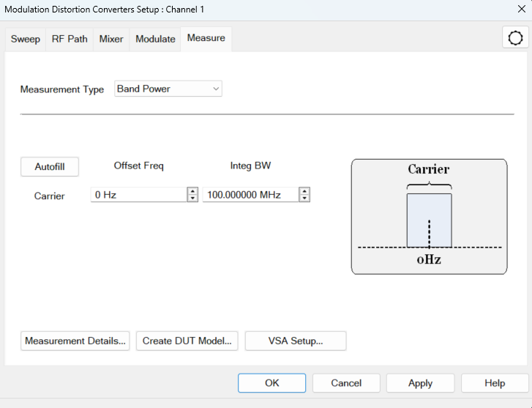This screenshot has height=408, width=532.
Task: Switch to the Sweep tab
Action: [25, 40]
